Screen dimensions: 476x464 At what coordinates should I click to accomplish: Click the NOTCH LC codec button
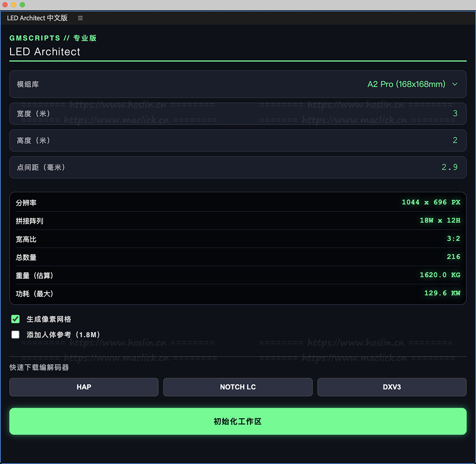(x=238, y=387)
